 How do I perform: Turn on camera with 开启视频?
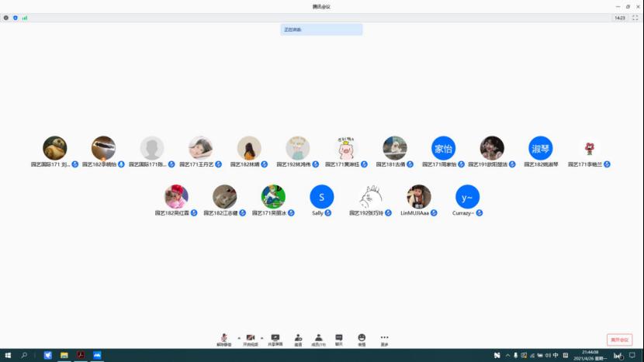click(251, 339)
